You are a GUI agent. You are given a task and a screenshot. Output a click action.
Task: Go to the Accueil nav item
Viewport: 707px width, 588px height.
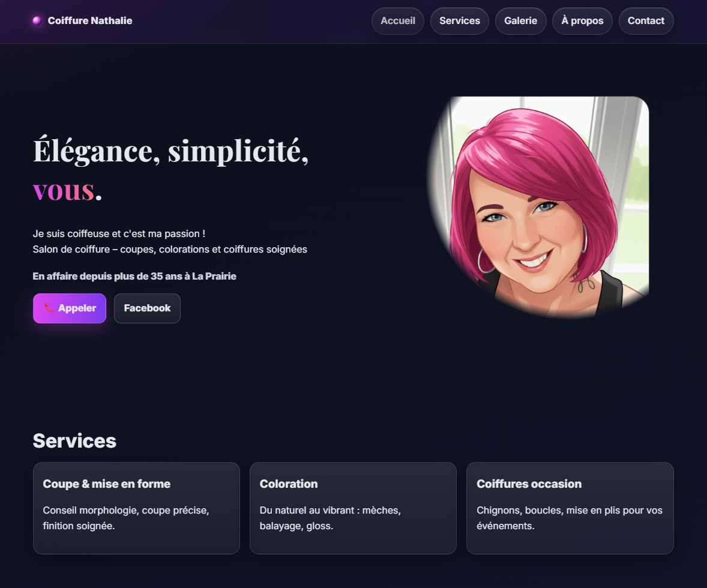pyautogui.click(x=398, y=21)
